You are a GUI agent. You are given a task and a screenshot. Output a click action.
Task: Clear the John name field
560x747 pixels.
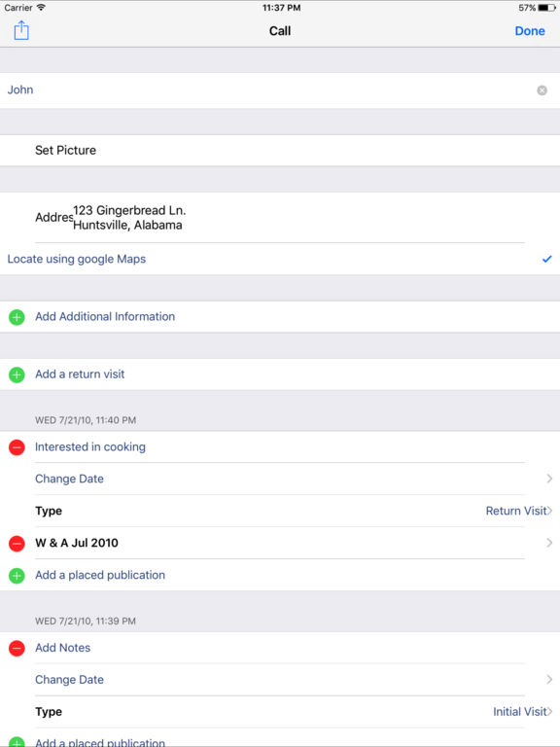542,90
